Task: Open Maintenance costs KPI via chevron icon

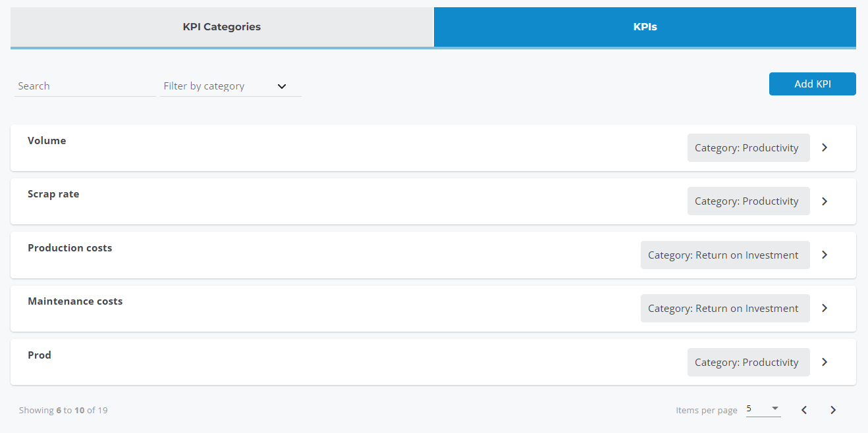Action: [824, 308]
